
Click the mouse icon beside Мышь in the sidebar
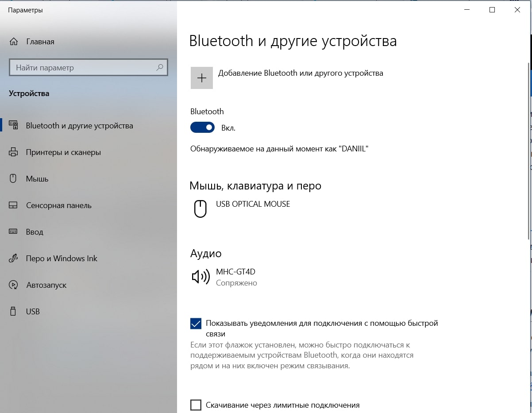pos(13,179)
